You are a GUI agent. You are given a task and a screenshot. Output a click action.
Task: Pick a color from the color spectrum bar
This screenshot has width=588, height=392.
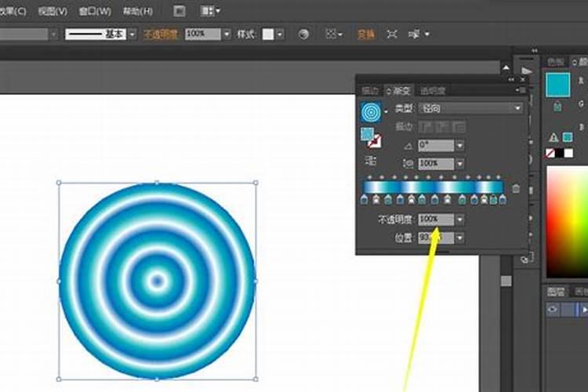click(x=567, y=222)
